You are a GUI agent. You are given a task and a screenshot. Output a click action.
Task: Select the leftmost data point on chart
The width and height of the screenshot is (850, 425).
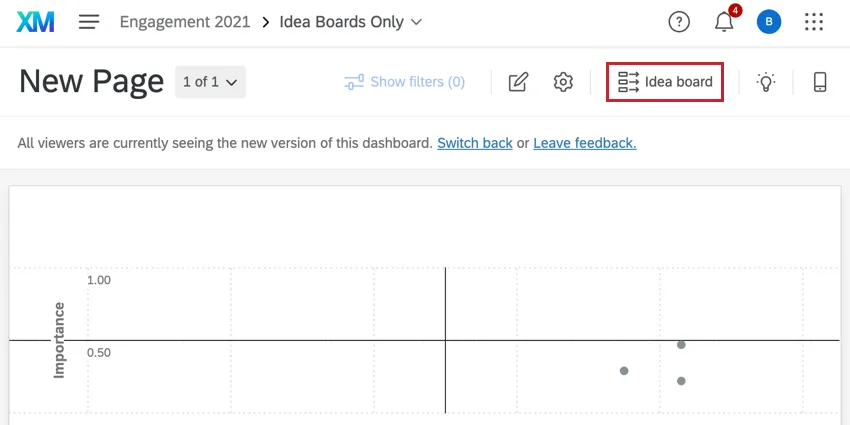click(x=624, y=371)
